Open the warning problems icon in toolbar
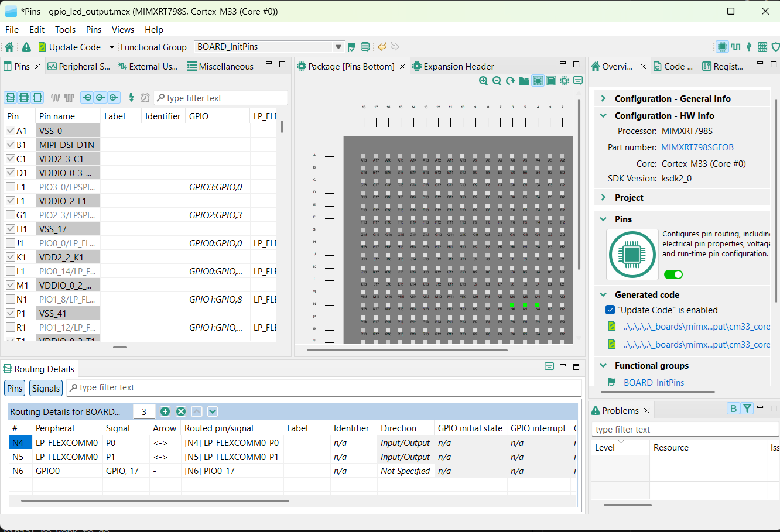780x532 pixels. (x=26, y=47)
